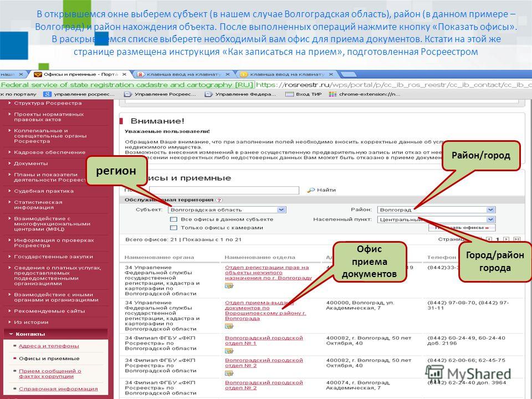Close the Офисы и приемные browser tab
The width and height of the screenshot is (532, 399).
click(x=124, y=74)
